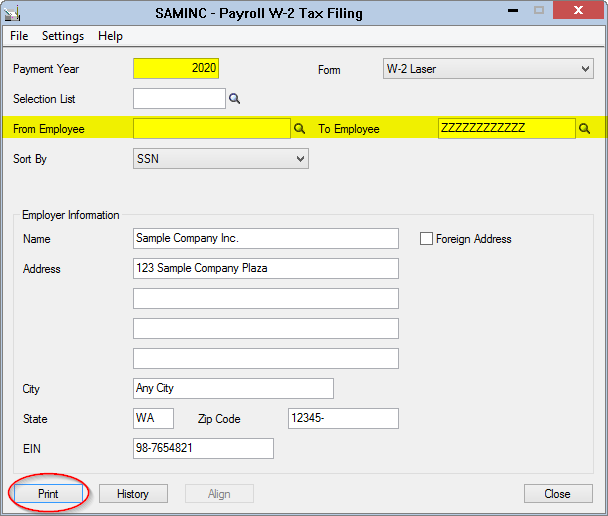Click the Zip Code field
The height and width of the screenshot is (516, 608).
(x=343, y=418)
